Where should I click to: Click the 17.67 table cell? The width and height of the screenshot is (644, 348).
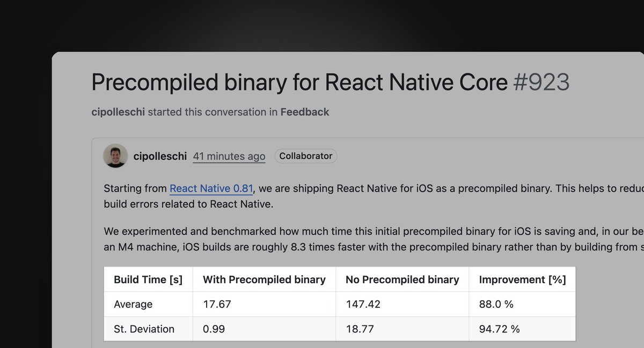(264, 304)
